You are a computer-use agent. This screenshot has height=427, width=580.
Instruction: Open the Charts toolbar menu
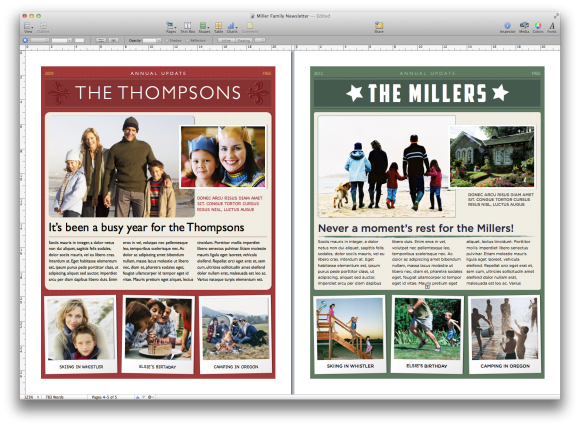click(x=232, y=26)
